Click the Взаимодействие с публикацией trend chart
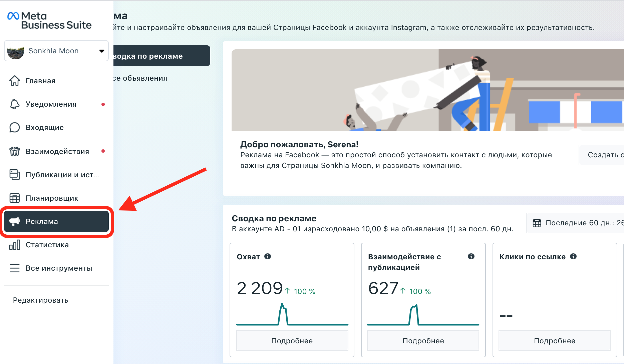 423,314
